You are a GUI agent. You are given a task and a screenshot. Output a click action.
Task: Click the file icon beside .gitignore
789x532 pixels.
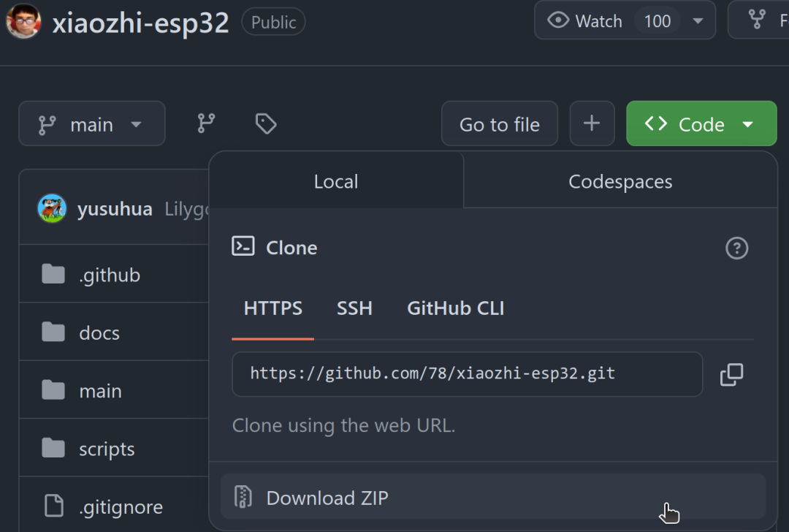[x=54, y=505]
